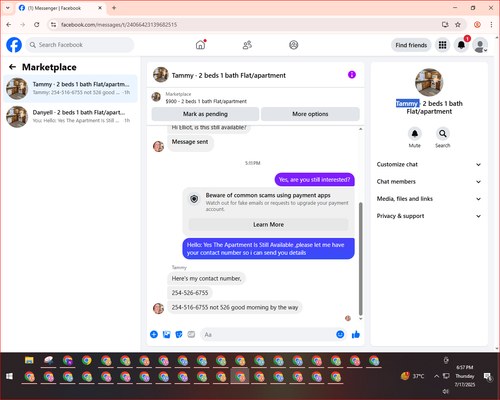500x400 pixels.
Task: Bookmark this page star icon
Action: point(458,24)
